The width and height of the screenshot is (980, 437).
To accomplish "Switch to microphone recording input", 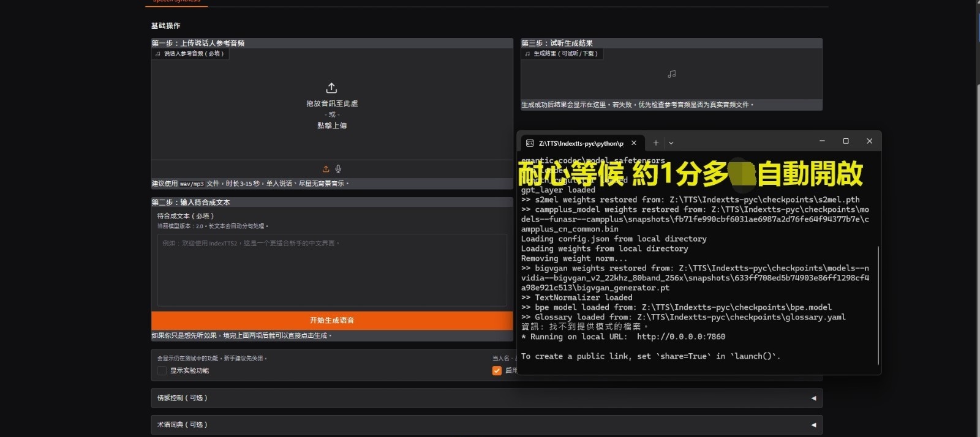I will tap(338, 169).
